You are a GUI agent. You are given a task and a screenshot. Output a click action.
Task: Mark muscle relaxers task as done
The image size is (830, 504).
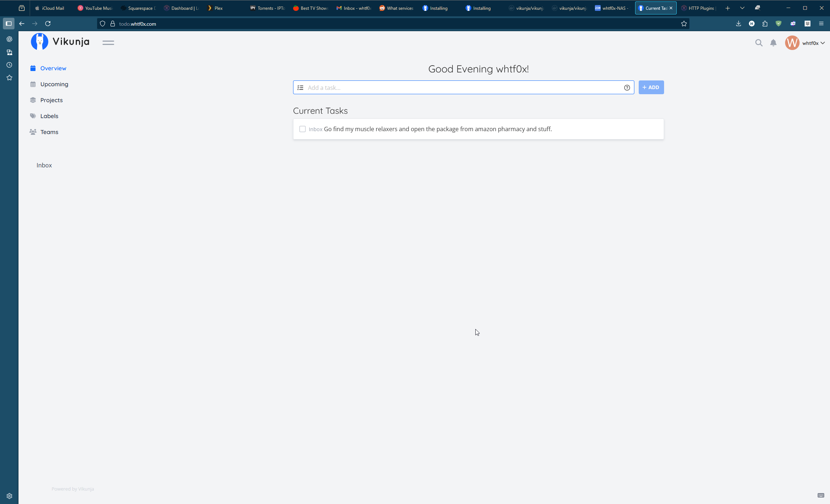(x=303, y=129)
